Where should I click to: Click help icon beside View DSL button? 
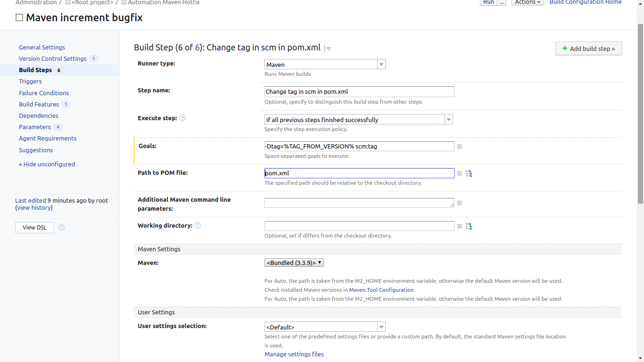click(61, 227)
